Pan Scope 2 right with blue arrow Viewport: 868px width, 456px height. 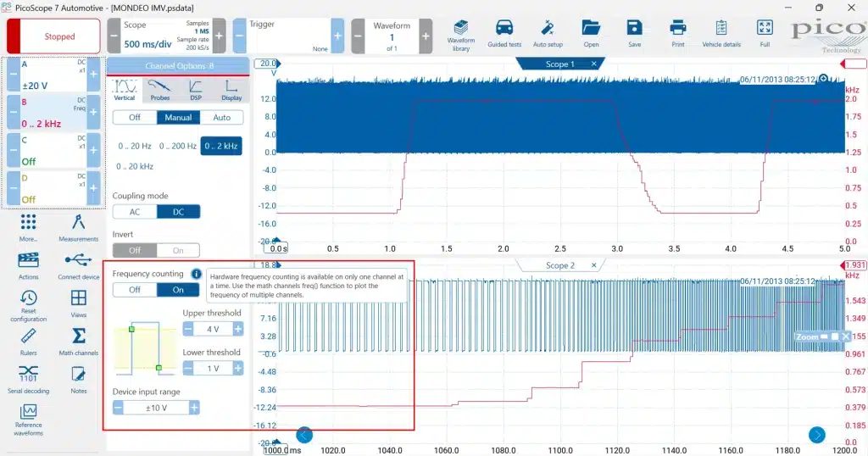click(x=817, y=435)
